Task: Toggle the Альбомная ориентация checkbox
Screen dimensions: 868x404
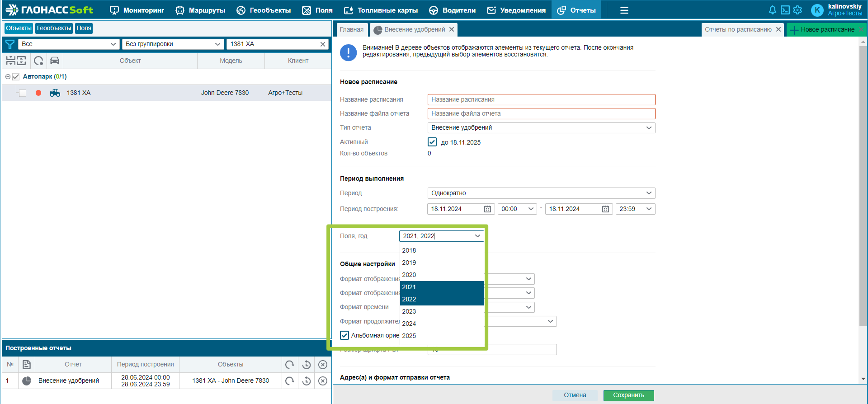Action: click(x=344, y=335)
